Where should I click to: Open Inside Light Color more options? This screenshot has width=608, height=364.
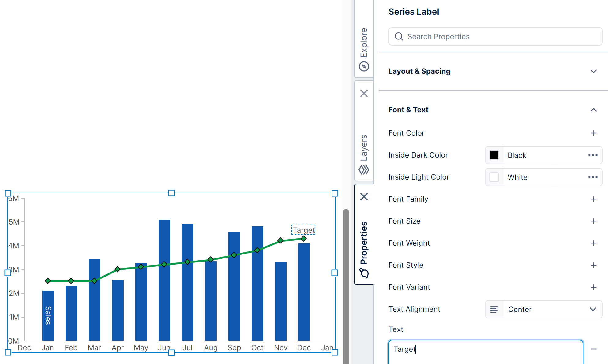pyautogui.click(x=593, y=177)
